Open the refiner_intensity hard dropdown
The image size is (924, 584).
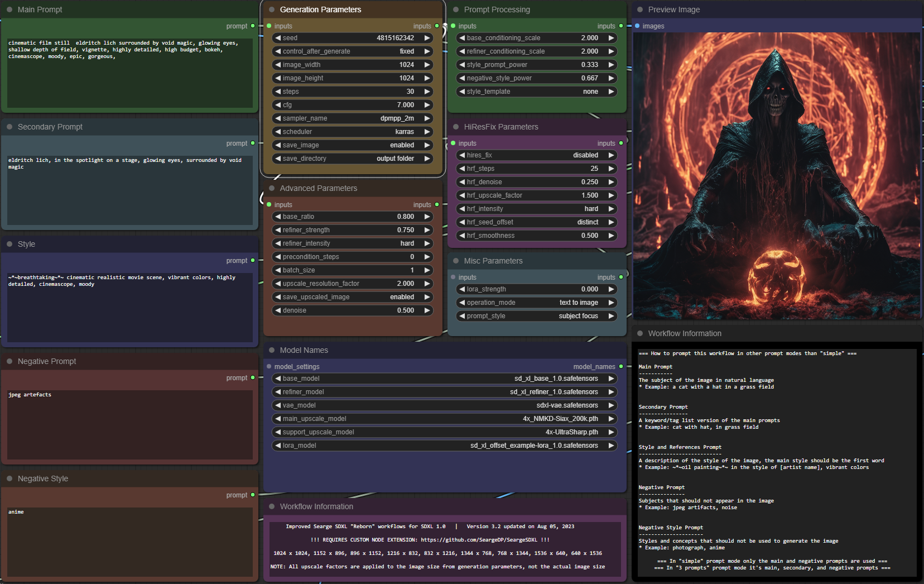pyautogui.click(x=353, y=243)
